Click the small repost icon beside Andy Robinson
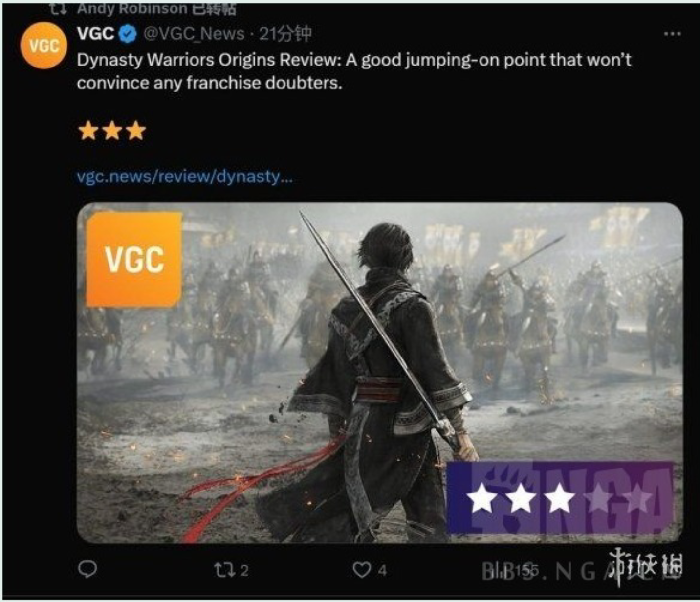 click(x=58, y=8)
